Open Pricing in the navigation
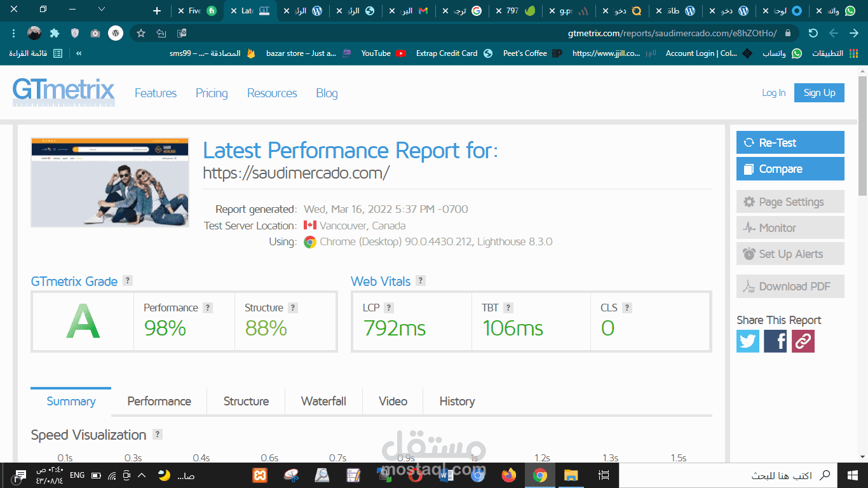The image size is (868, 488). 212,93
